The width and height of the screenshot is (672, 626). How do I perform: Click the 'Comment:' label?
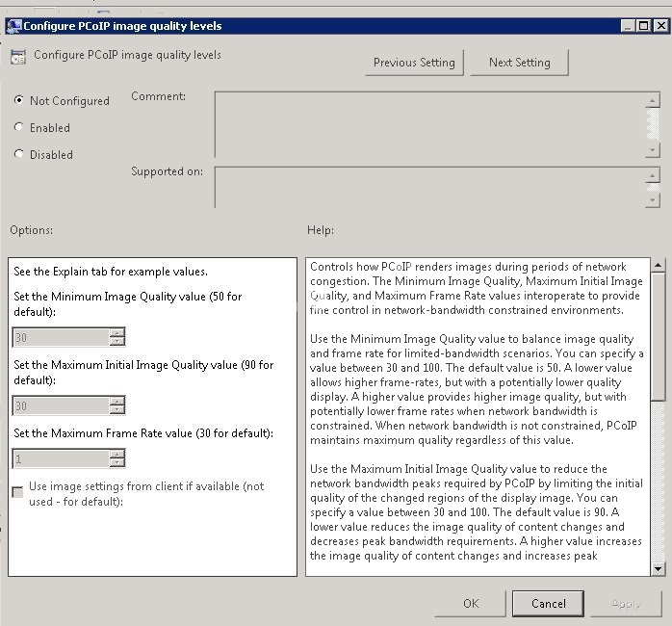158,96
